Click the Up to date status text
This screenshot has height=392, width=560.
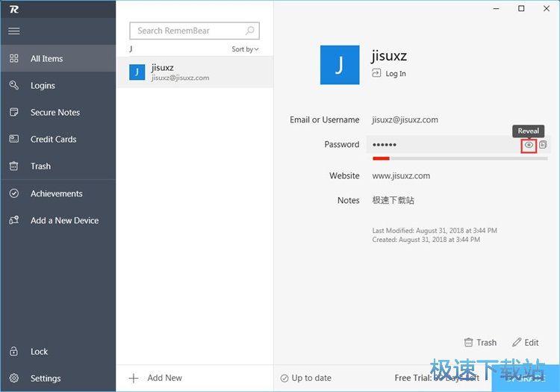click(x=311, y=378)
